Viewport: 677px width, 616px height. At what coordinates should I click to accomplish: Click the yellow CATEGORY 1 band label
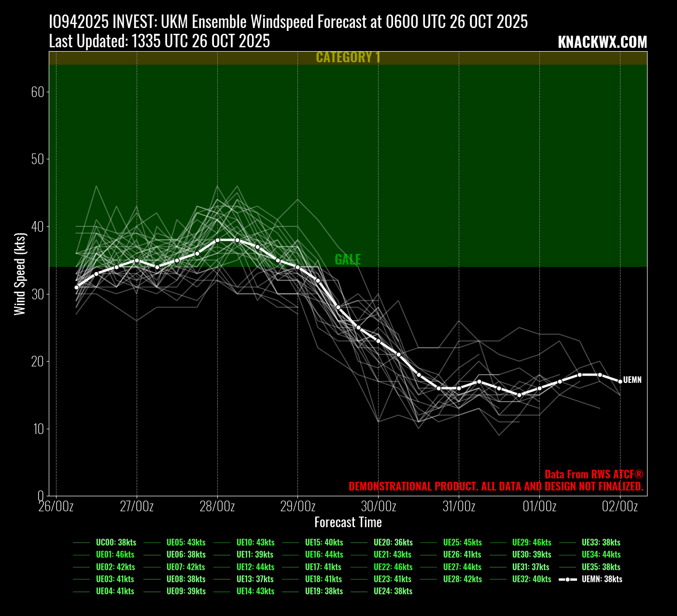[x=348, y=57]
